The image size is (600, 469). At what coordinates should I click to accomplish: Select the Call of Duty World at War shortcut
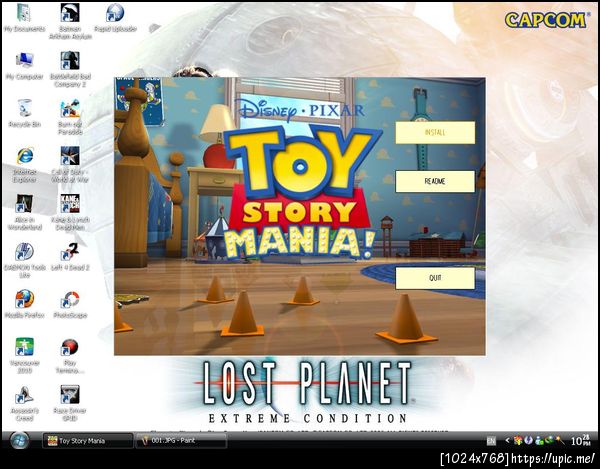tap(70, 164)
